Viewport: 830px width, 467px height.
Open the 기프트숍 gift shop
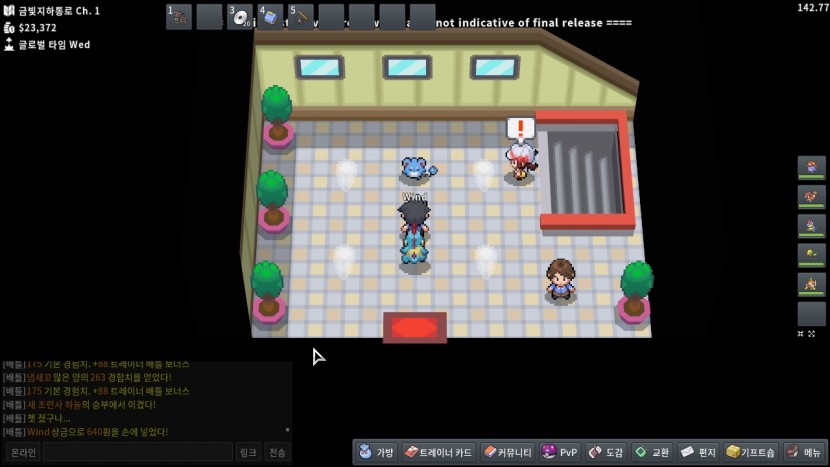[751, 452]
